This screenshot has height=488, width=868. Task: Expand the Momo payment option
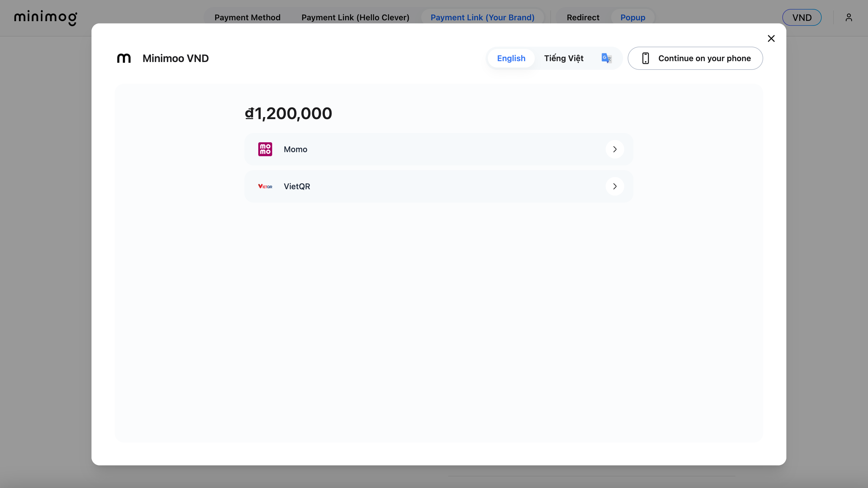tap(614, 149)
